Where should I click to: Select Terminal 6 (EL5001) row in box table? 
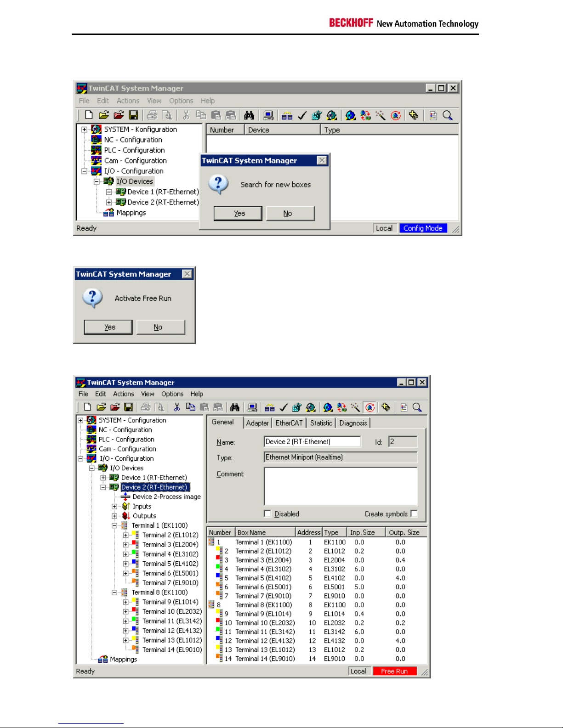318,587
